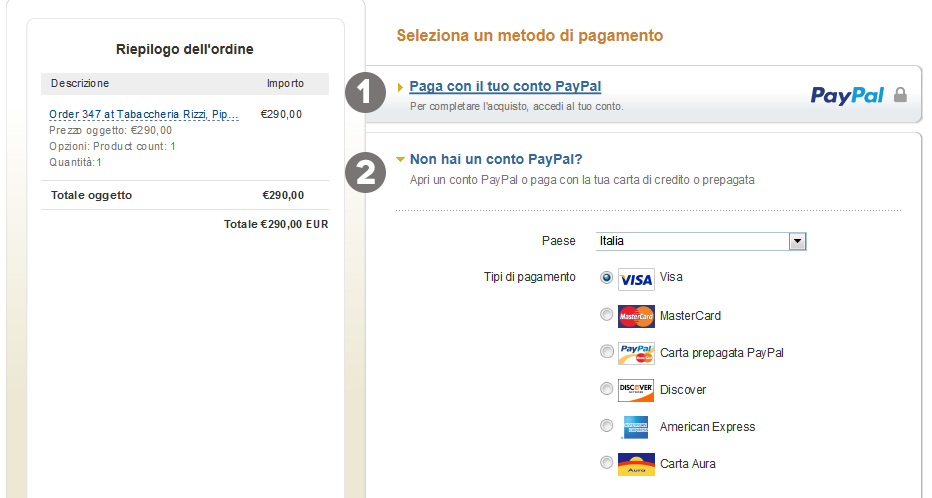Select the MasterCard radio button

[x=606, y=315]
